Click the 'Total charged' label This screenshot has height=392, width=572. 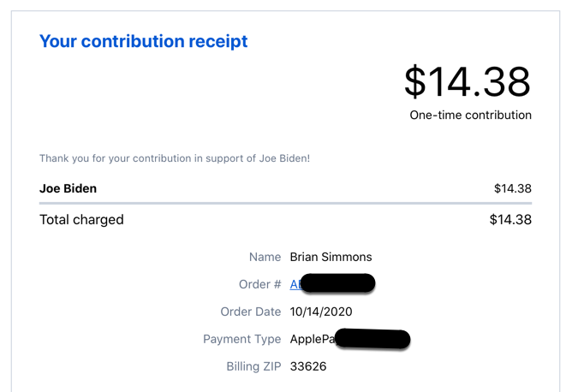pyautogui.click(x=81, y=219)
